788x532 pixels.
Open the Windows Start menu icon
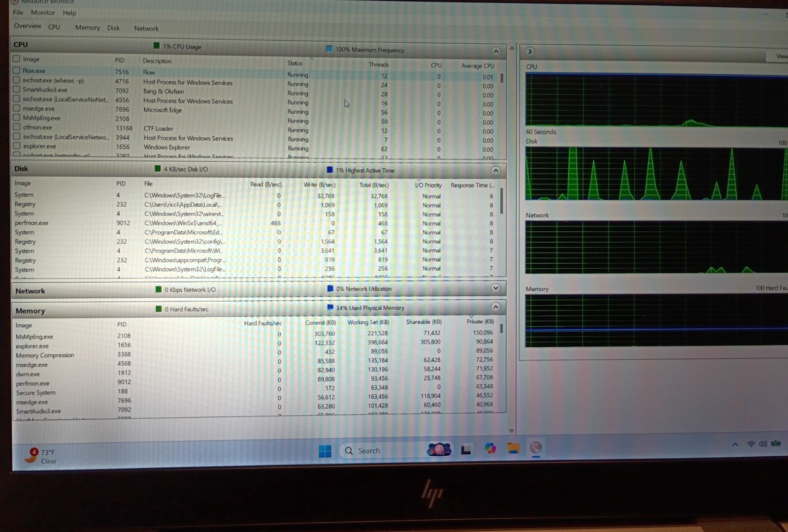coord(325,451)
